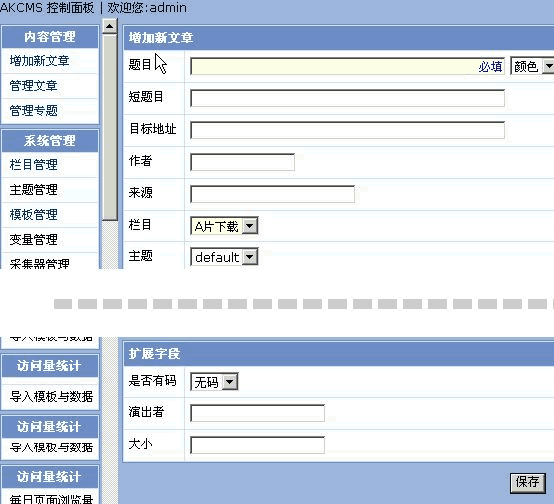Click the sidebar vertical scrollbar thumb

[x=110, y=127]
